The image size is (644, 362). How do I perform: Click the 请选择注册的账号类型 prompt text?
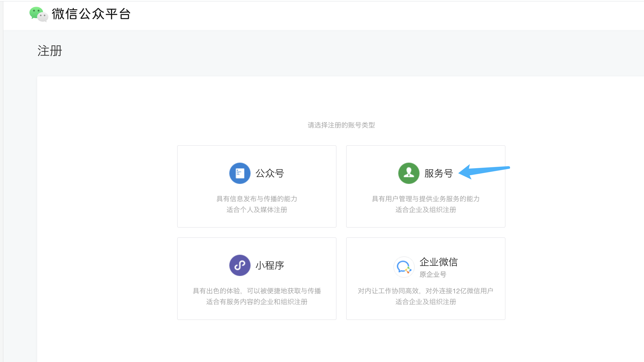(x=341, y=125)
